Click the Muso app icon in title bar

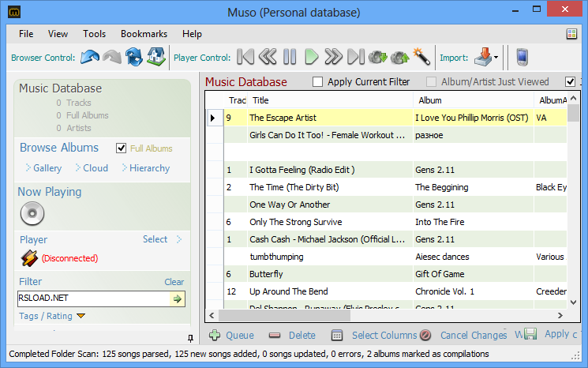(x=14, y=12)
